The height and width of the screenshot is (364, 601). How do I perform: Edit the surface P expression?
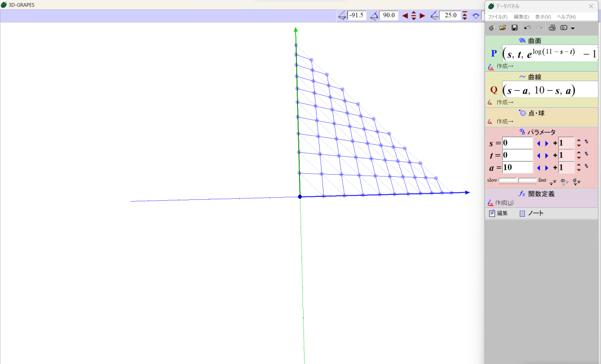[550, 53]
